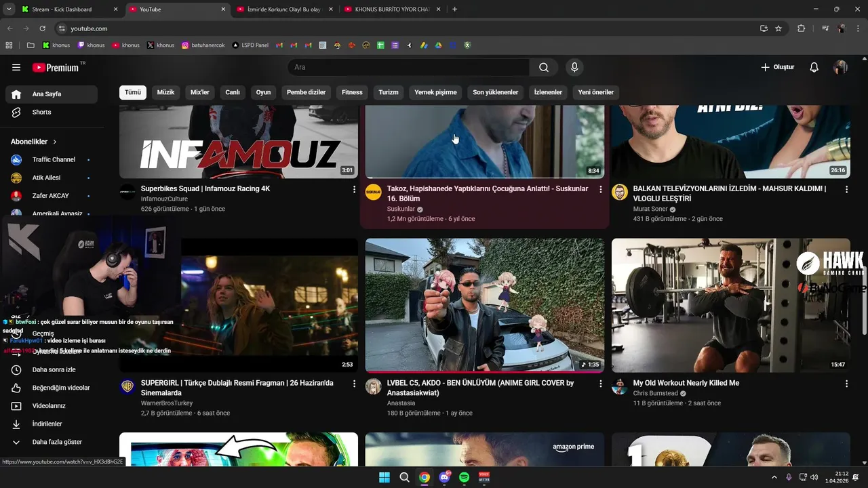Image resolution: width=868 pixels, height=488 pixels.
Task: Select the Turizm filter chip
Action: pos(389,92)
